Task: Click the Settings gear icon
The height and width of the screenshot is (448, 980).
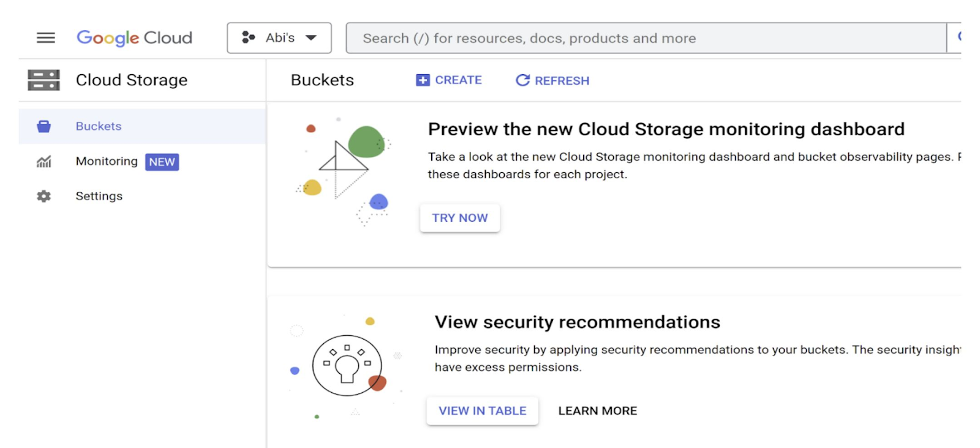Action: click(x=43, y=196)
